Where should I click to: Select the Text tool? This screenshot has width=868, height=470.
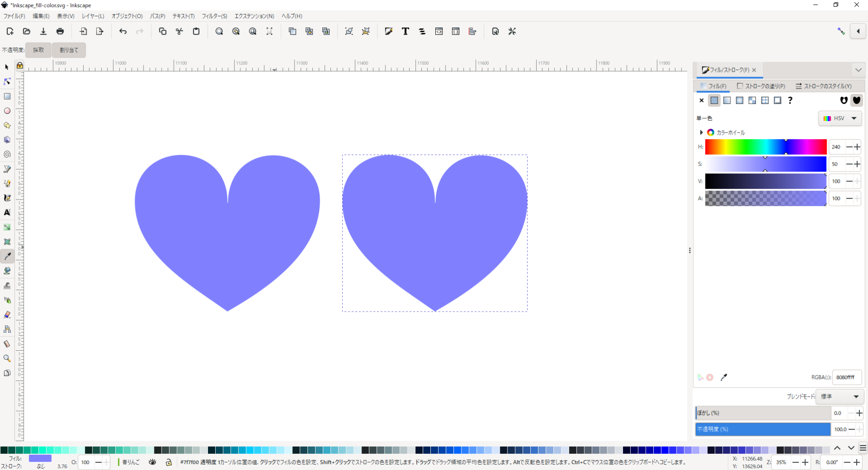pos(7,211)
